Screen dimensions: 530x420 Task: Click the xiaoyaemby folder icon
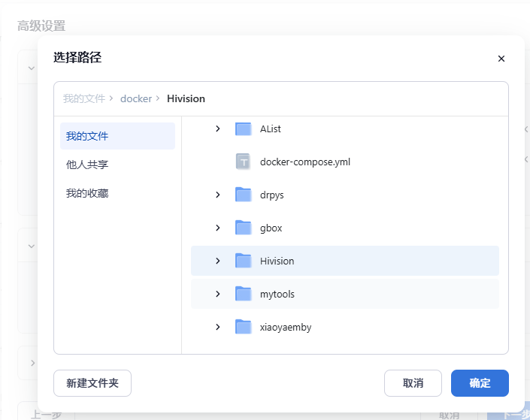[x=243, y=327]
